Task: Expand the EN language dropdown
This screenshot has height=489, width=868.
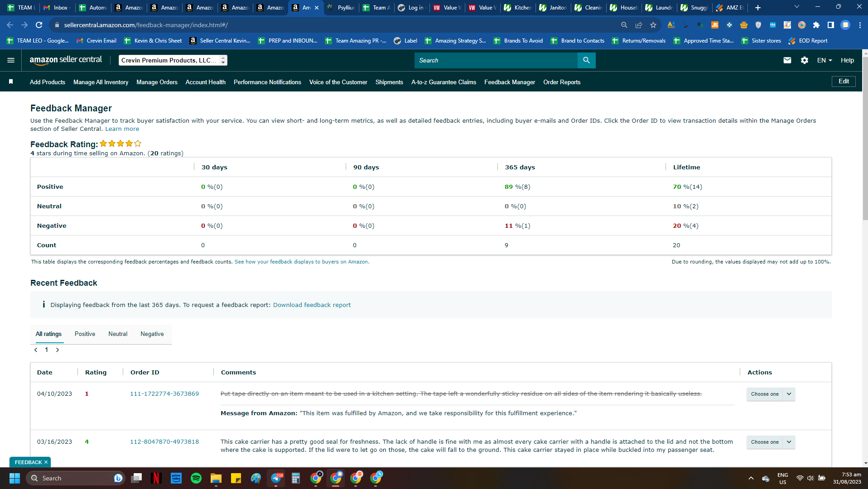Action: [x=825, y=60]
